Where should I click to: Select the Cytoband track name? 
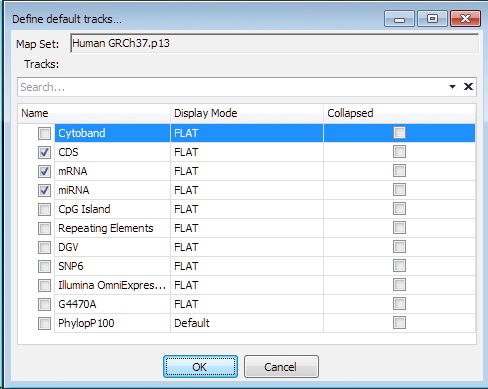pos(82,133)
